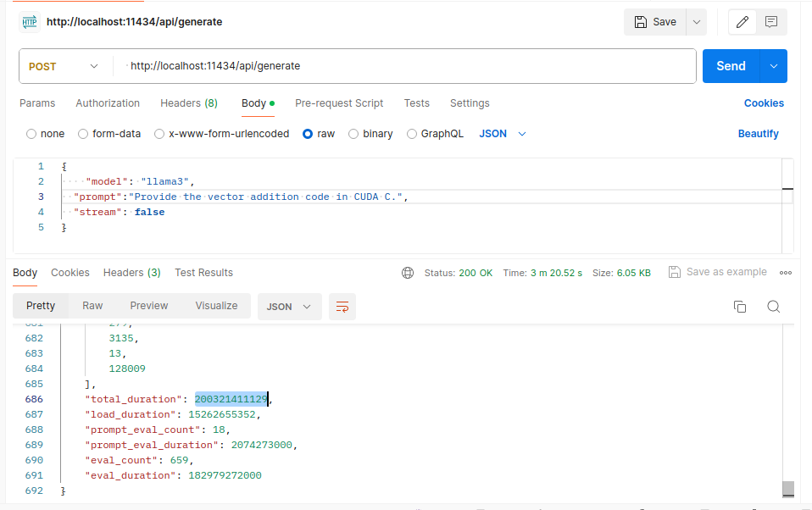The height and width of the screenshot is (510, 812).
Task: Open response search with the magnifier icon
Action: (773, 307)
